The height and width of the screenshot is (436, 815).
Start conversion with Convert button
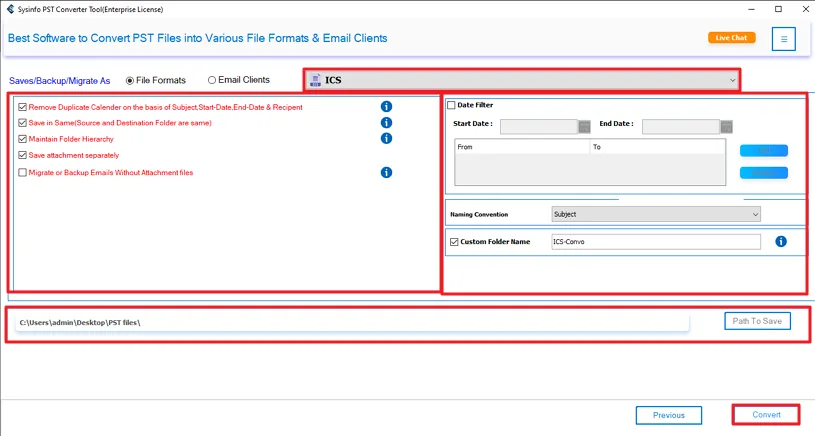coord(766,415)
